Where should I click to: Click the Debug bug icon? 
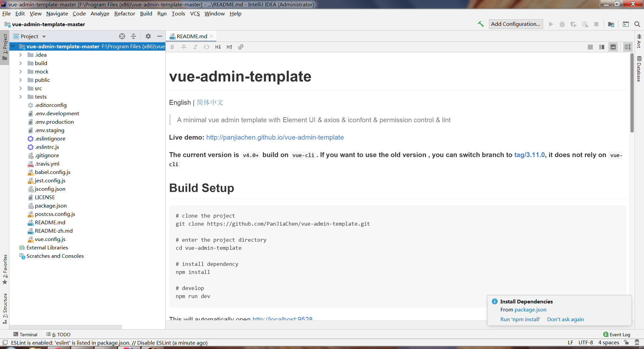point(562,24)
